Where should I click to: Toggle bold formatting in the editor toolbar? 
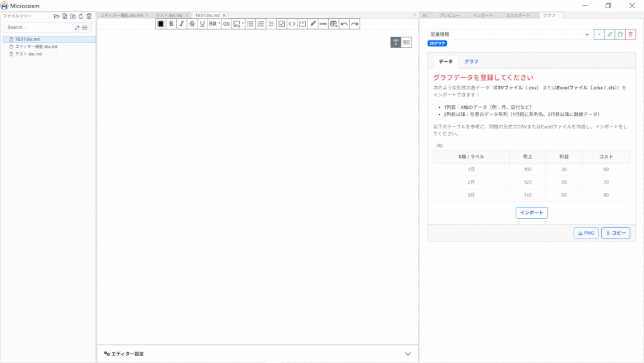[x=171, y=24]
